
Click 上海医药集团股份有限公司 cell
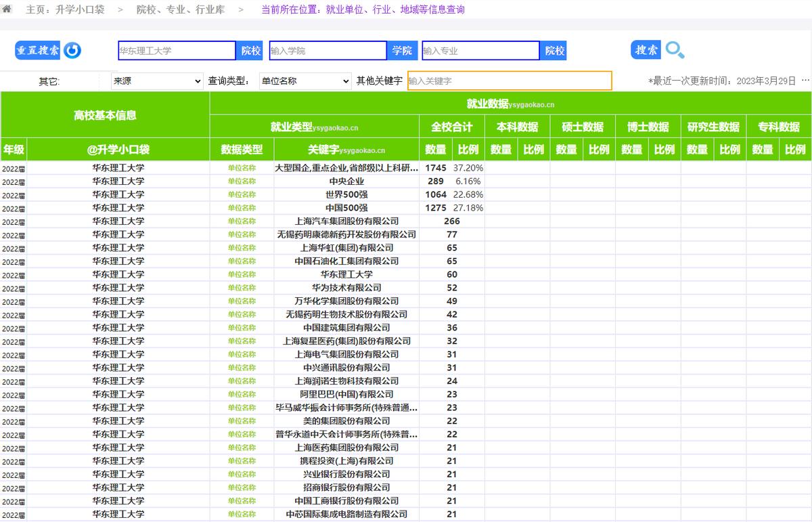[x=346, y=448]
